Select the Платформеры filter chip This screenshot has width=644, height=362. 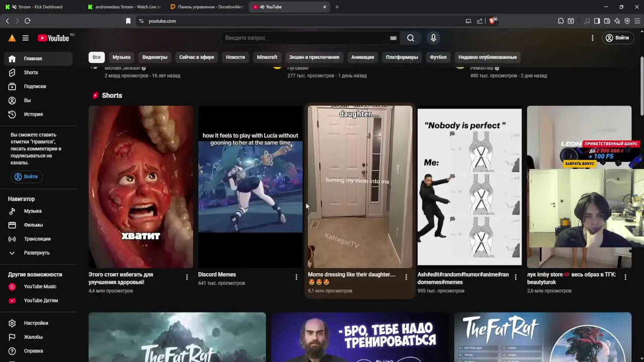tap(402, 57)
